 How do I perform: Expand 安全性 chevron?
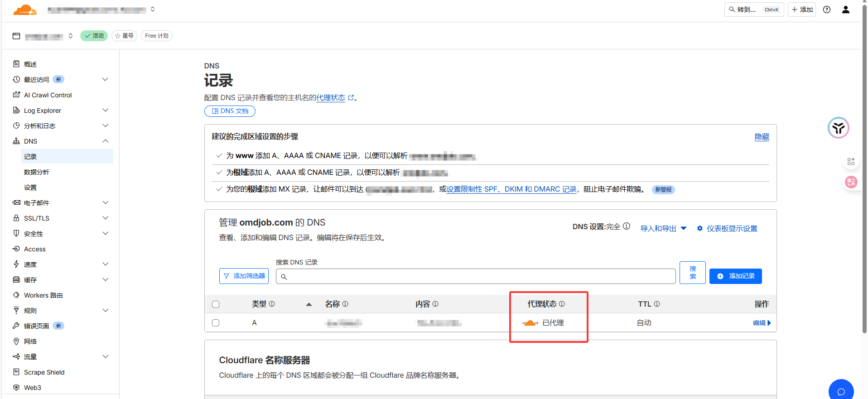click(x=106, y=233)
